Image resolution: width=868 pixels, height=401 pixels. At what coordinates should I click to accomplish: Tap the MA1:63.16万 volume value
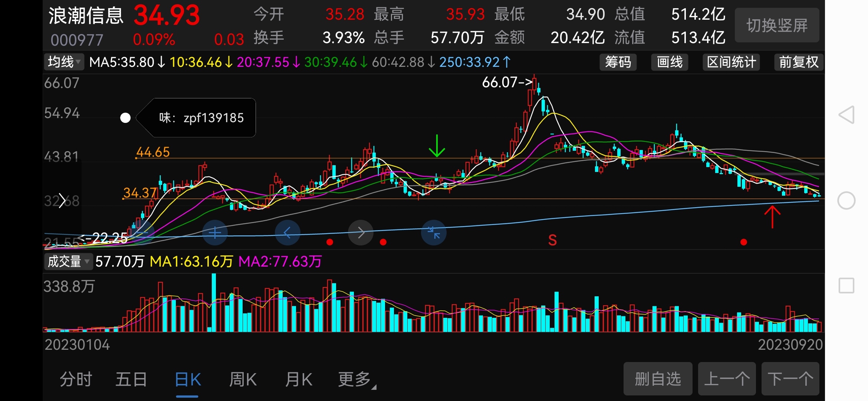[191, 261]
